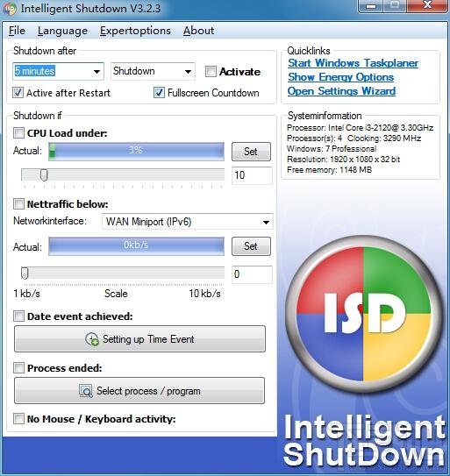Enable Nettraffic below condition
This screenshot has width=450, height=476.
click(x=18, y=204)
